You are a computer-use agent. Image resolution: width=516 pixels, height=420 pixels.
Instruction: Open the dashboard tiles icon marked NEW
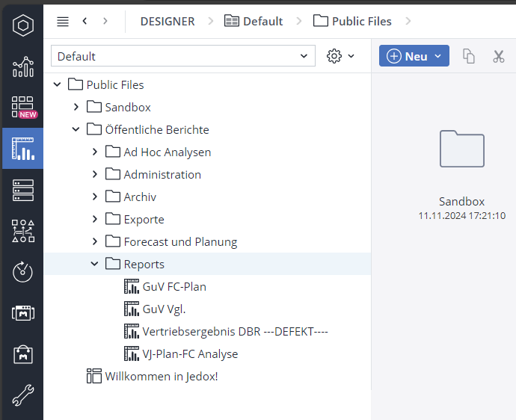[22, 108]
